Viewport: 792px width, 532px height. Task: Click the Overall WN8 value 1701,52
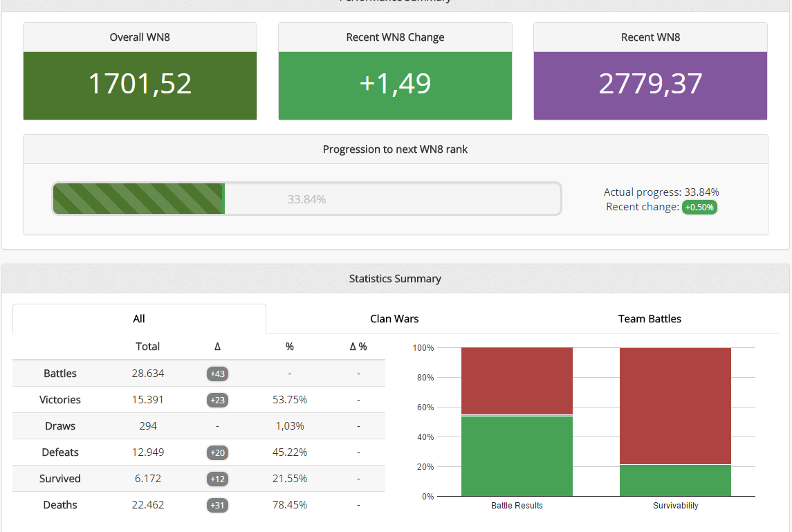[x=140, y=84]
